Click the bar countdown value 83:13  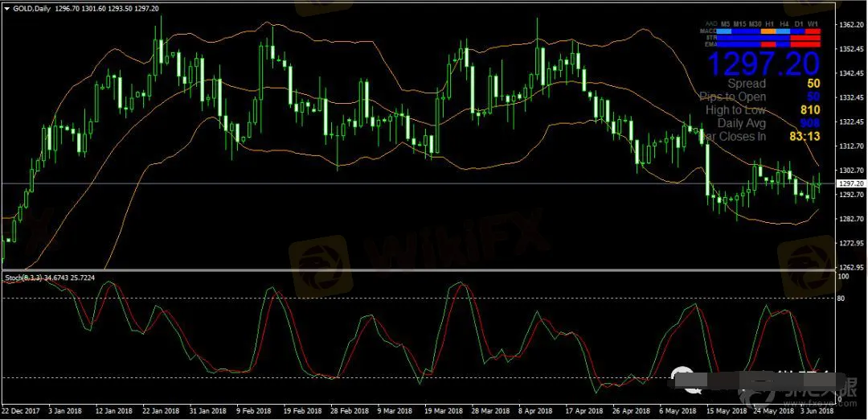[804, 137]
